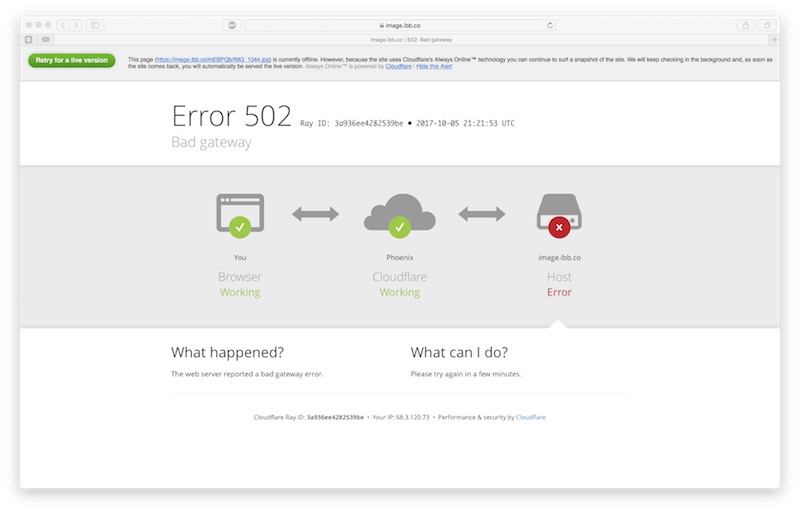This screenshot has width=800, height=512.
Task: Click the Host Error status label
Action: [559, 292]
